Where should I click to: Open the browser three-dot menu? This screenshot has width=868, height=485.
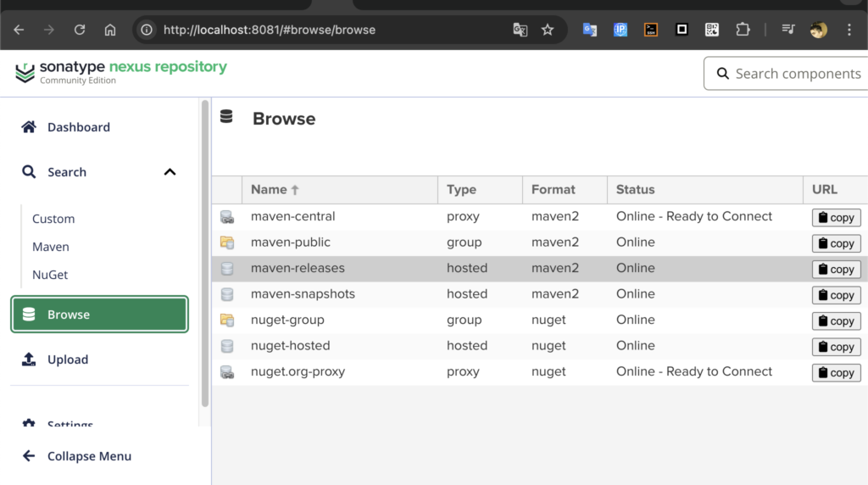(849, 30)
